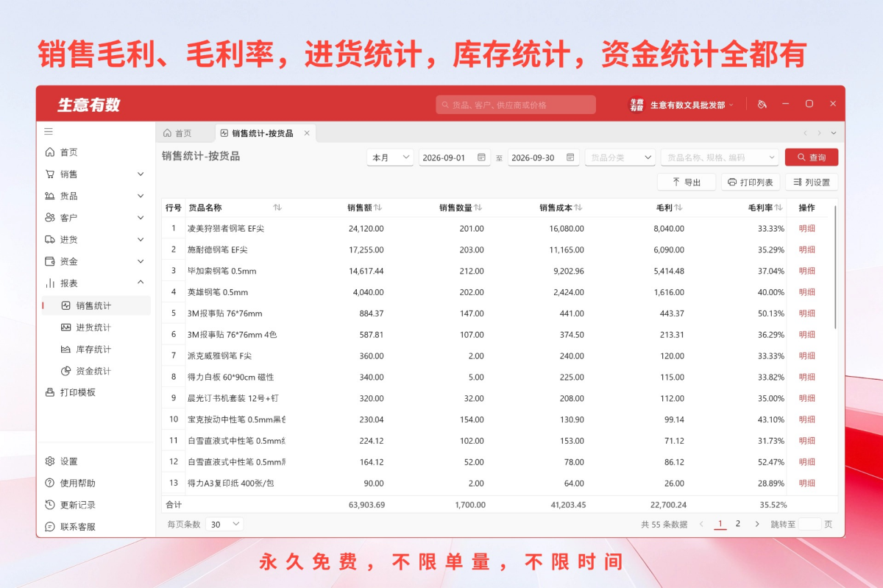Viewport: 883px width, 588px height.
Task: Open the 货品分类 category dropdown
Action: [620, 157]
